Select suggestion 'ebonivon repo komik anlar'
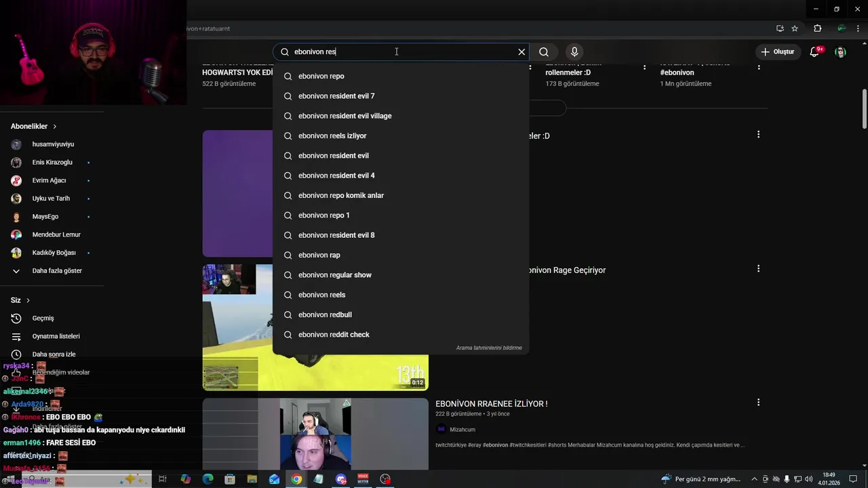868x488 pixels. [401, 195]
